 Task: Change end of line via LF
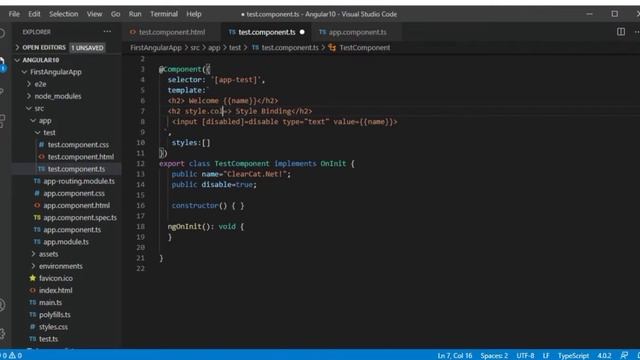coord(546,356)
